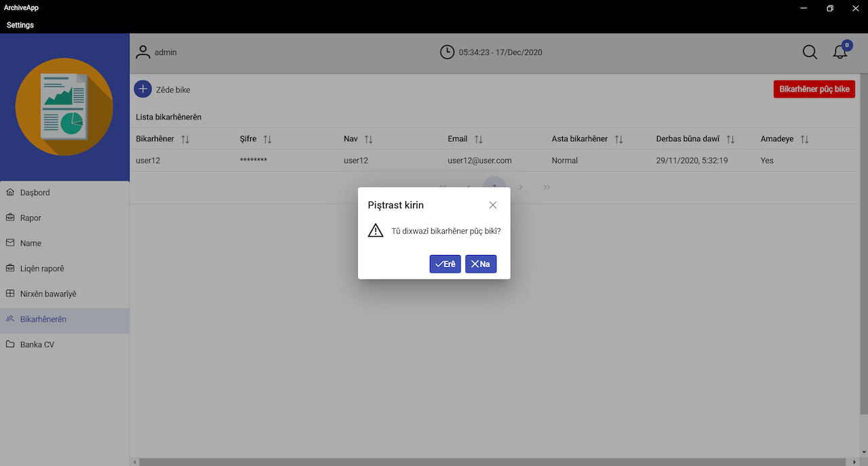Confirm deletion with Erê button

[445, 264]
